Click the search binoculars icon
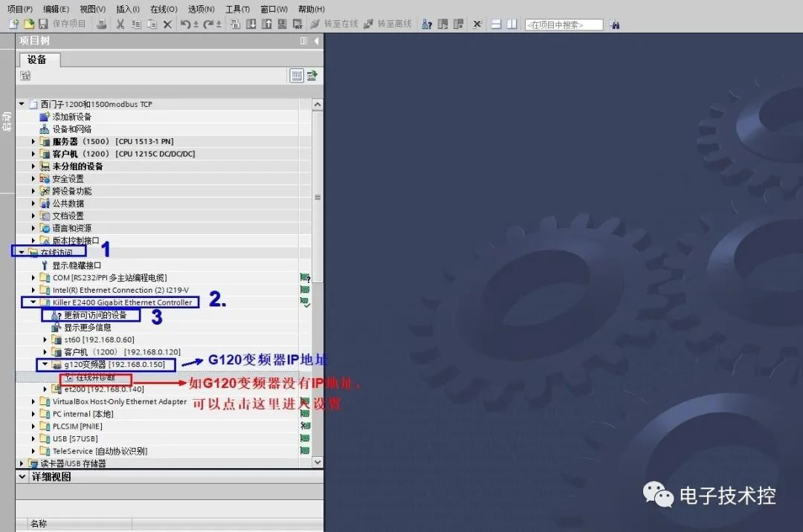Screen dimensions: 803x532 click(x=615, y=25)
